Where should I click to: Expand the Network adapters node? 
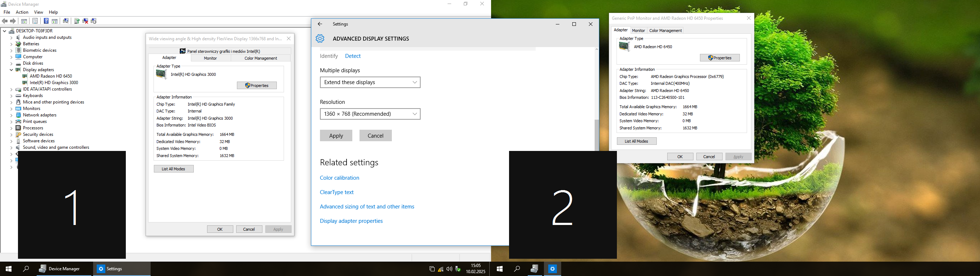click(12, 115)
